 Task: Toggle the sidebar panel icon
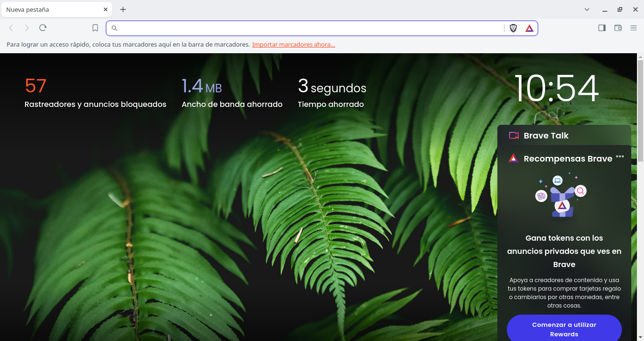602,28
